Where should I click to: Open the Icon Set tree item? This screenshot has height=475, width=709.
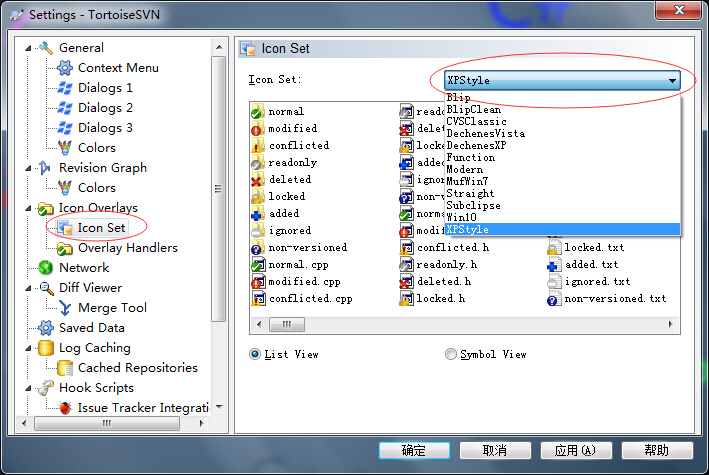pyautogui.click(x=101, y=228)
